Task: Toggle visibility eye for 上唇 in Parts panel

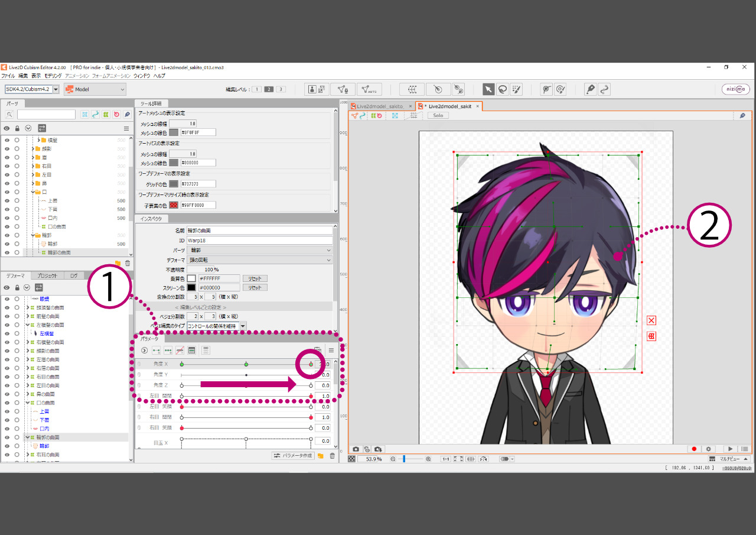Action: (x=7, y=200)
